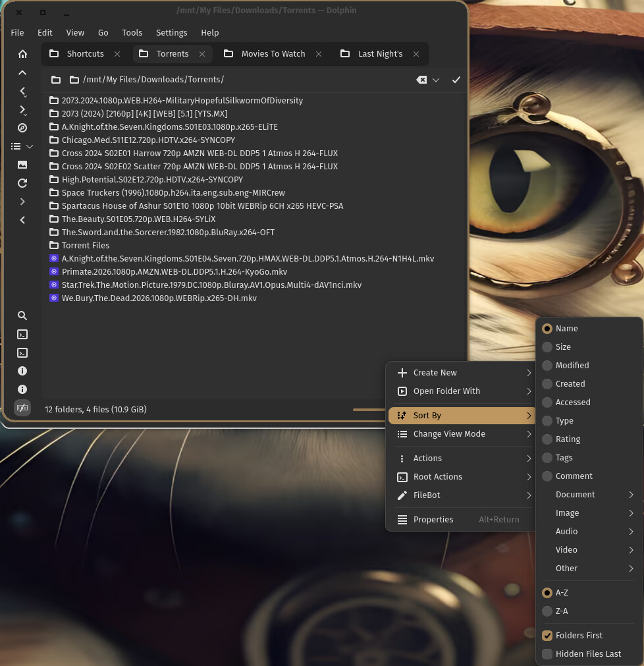Reload the folder with the refresh icon
The width and height of the screenshot is (644, 666).
click(22, 183)
